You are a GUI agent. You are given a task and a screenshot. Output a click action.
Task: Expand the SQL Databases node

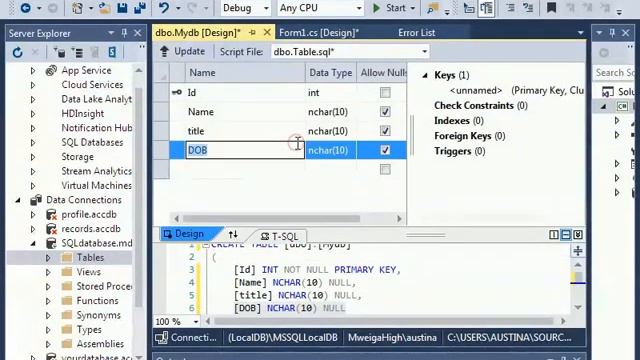click(x=33, y=142)
